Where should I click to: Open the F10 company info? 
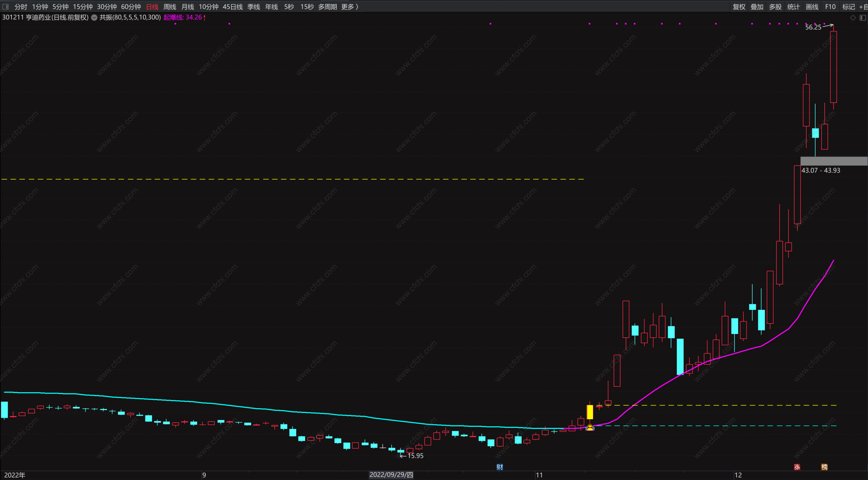pyautogui.click(x=830, y=7)
